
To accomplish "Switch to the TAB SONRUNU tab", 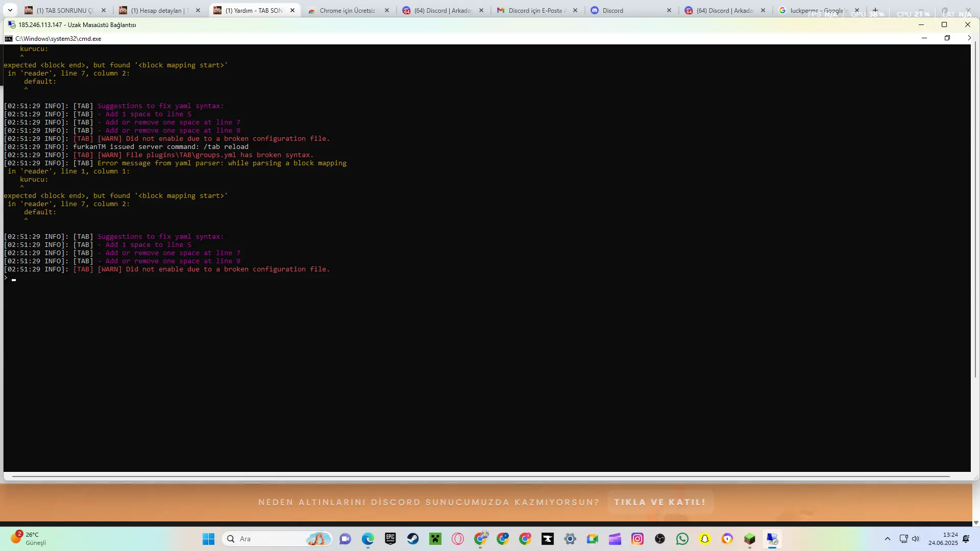I will pyautogui.click(x=65, y=10).
